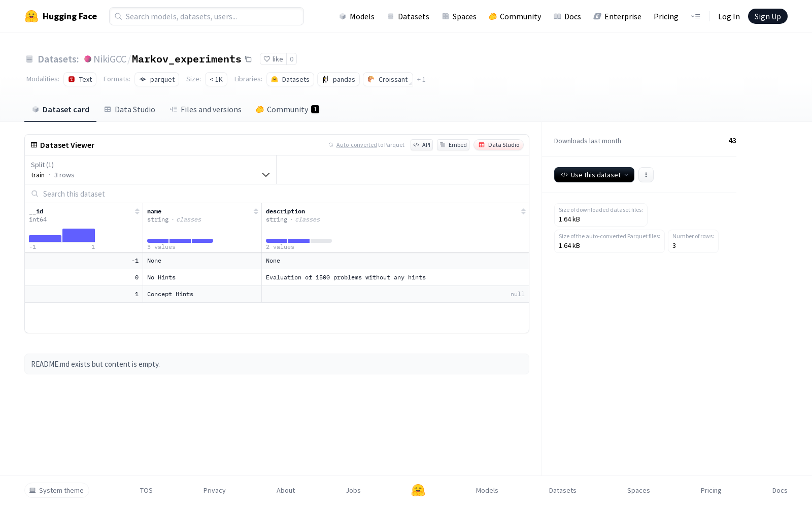This screenshot has height=508, width=812.
Task: Click the NikiGCC avatar icon
Action: 88,59
